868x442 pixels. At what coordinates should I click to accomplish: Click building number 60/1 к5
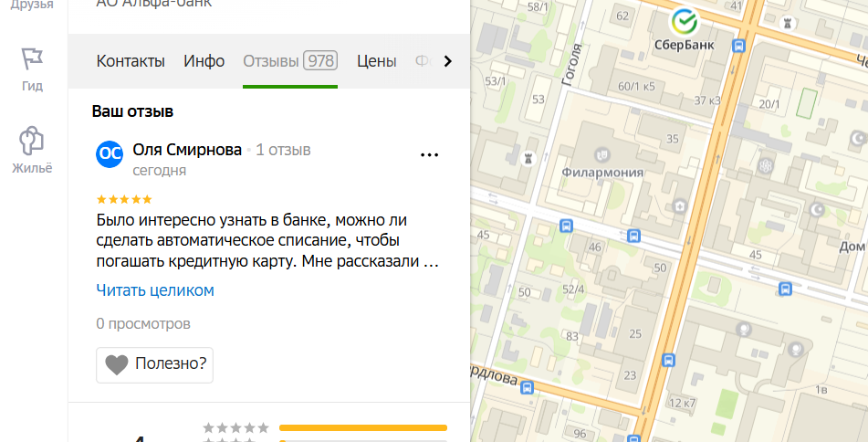(636, 87)
